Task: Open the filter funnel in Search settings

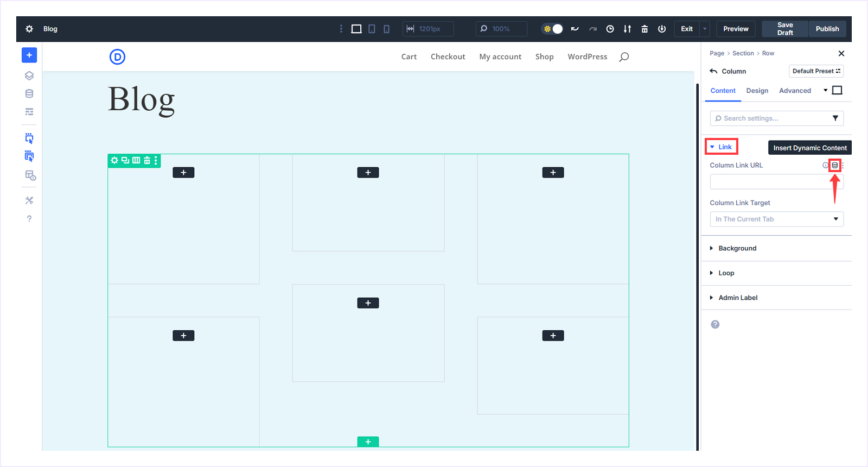Action: 835,118
